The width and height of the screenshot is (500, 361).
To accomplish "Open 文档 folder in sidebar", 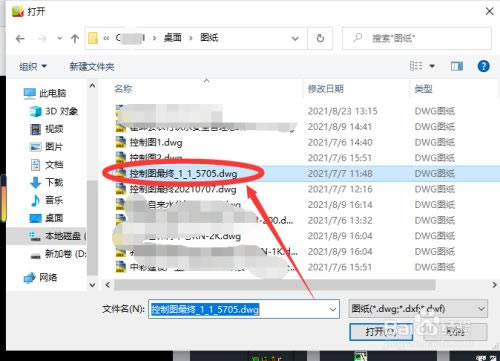I will click(47, 165).
